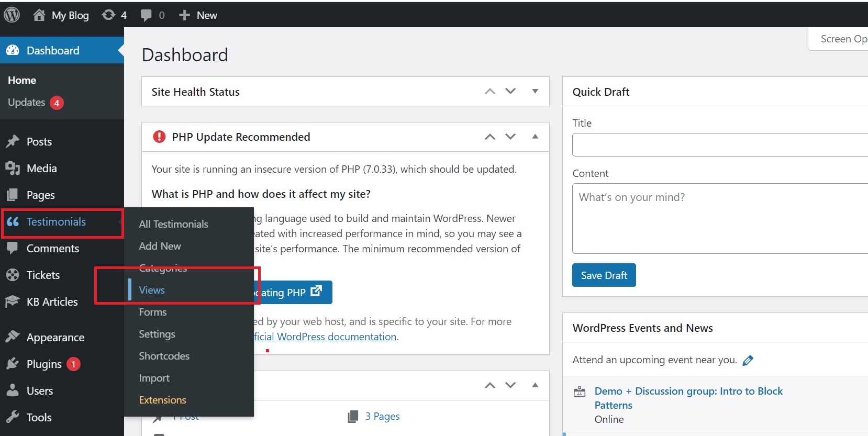Screen dimensions: 868x436
Task: Click the Testimonials quote icon
Action: (13, 222)
